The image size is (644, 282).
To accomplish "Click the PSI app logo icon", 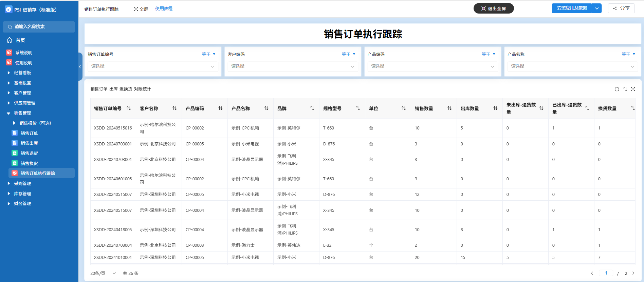I will click(8, 9).
